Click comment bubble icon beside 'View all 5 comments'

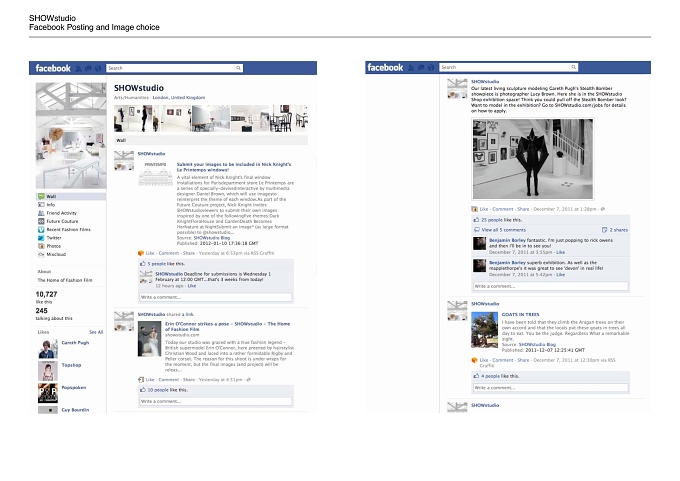point(477,230)
